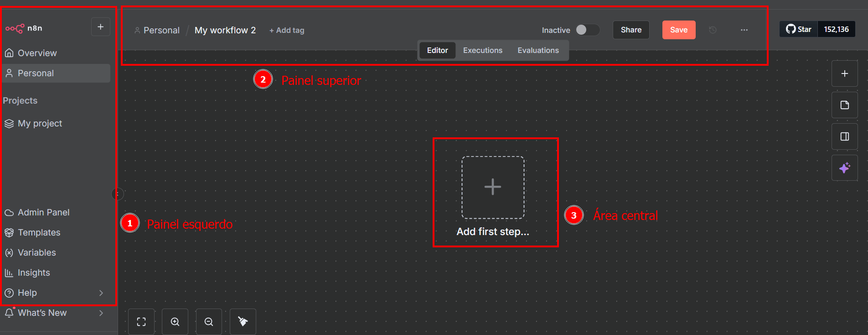Viewport: 868px width, 335px height.
Task: Click the tidy up workflow button
Action: 243,322
